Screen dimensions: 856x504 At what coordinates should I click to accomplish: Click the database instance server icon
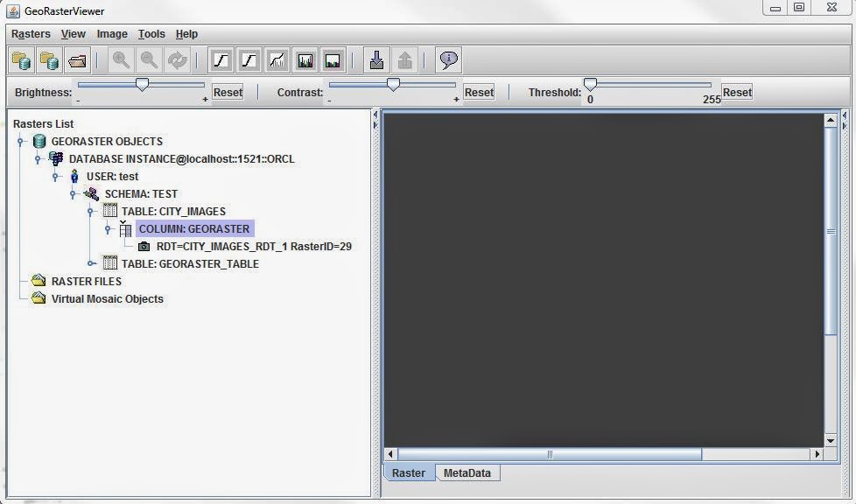click(56, 158)
